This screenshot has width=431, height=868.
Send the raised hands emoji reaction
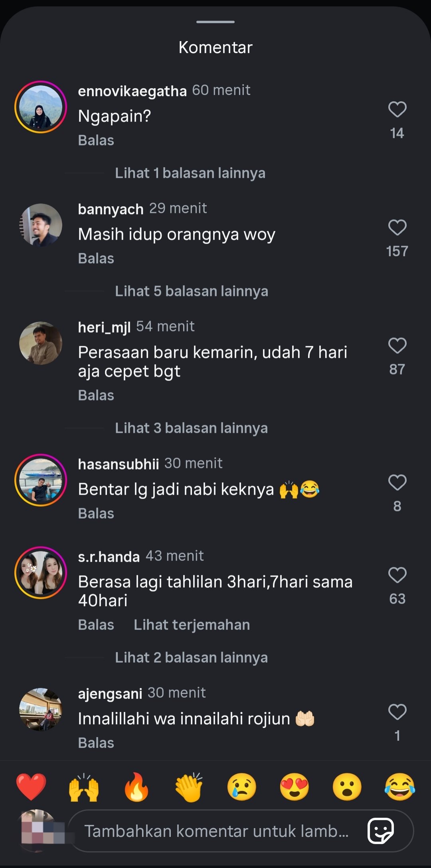[x=84, y=787]
